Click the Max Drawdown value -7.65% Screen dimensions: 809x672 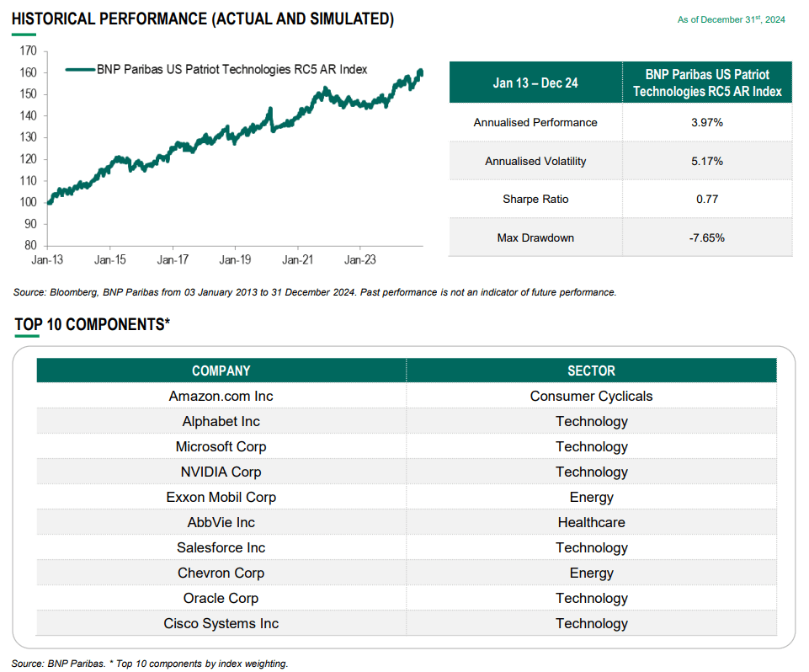(x=706, y=237)
